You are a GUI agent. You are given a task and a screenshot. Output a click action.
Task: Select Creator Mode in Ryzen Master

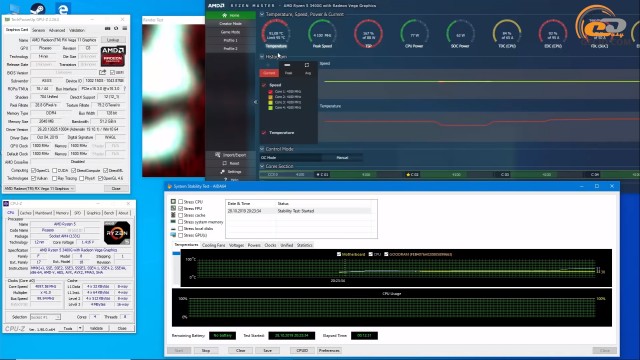[x=230, y=24]
